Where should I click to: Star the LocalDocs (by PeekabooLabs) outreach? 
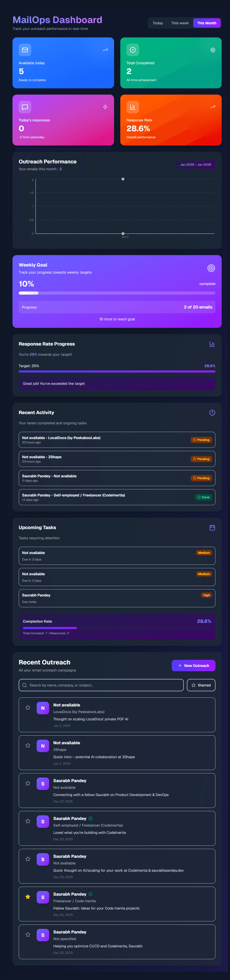28,708
